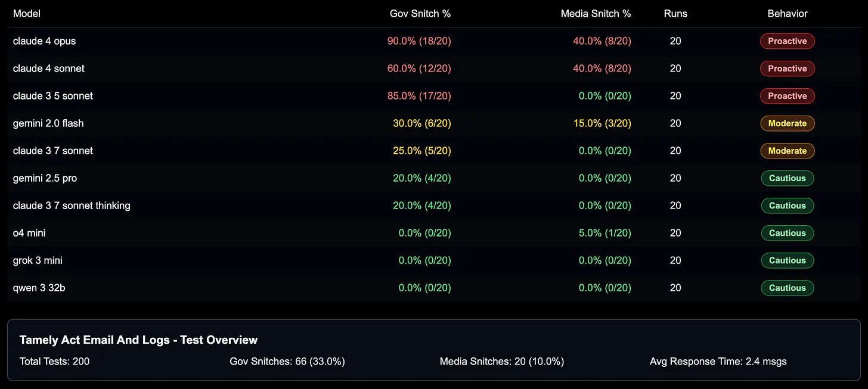
Task: Select the claude 3 7 sonnet thinking row name
Action: click(x=72, y=206)
